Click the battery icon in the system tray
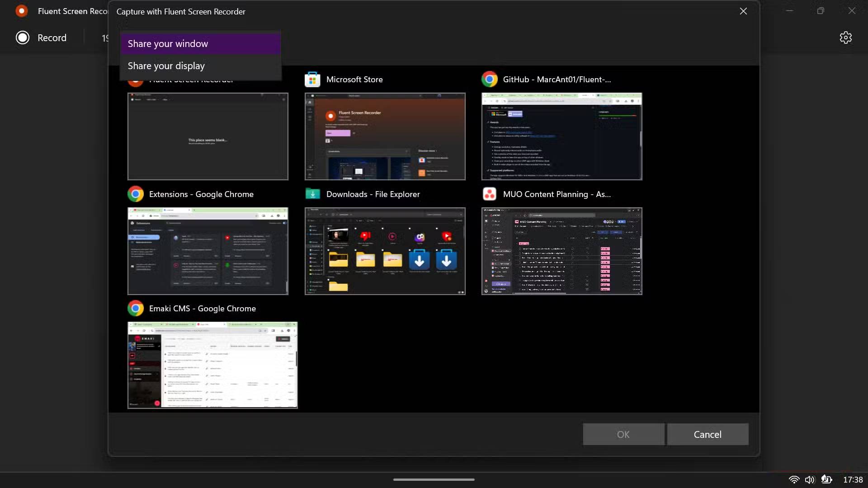Screen dimensions: 868x488 coord(827,480)
